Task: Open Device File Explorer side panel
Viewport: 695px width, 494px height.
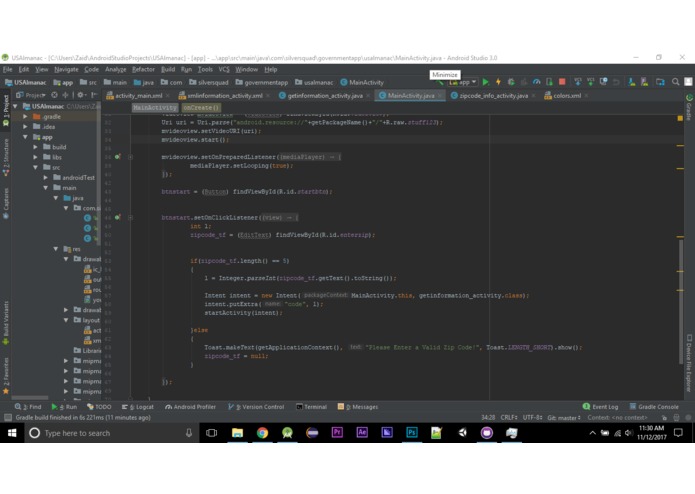Action: (689, 363)
